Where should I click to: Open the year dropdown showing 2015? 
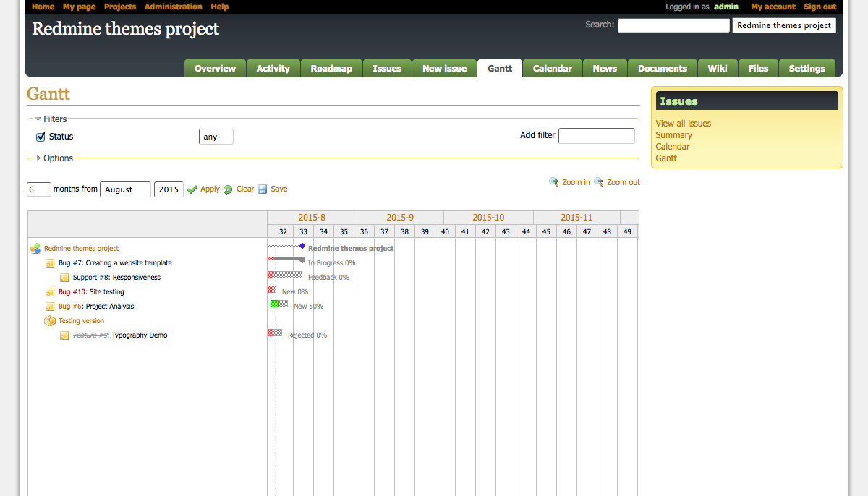[x=169, y=189]
